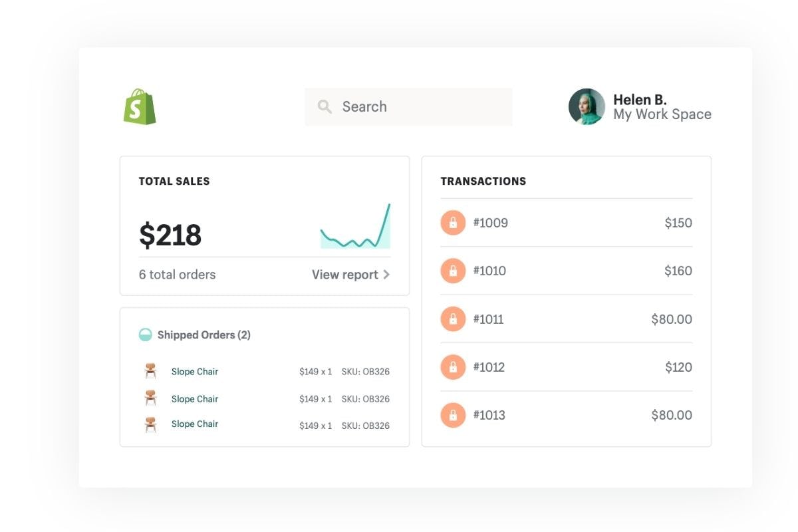Click the total sales sparkline chart
This screenshot has width=798, height=532.
tap(355, 228)
